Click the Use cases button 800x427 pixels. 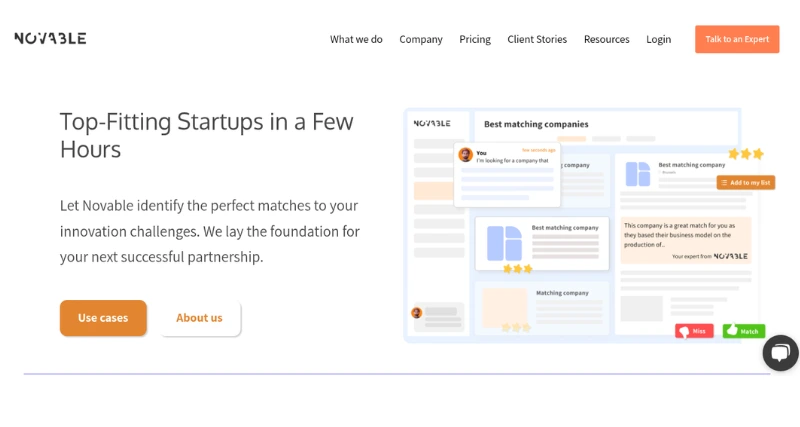tap(103, 318)
